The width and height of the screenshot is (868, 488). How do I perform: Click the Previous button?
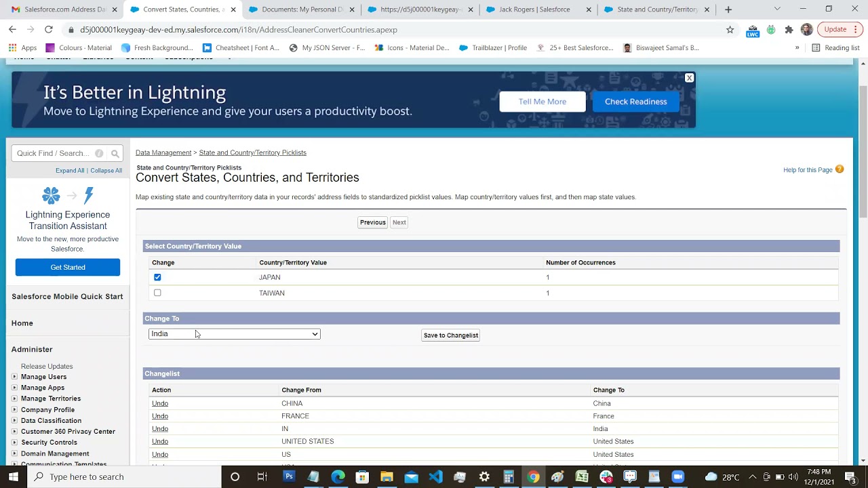373,222
